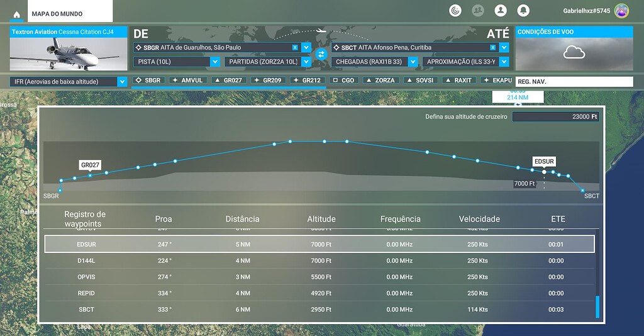Clear the SBGR departure airport with X
Viewport: 644px width, 336px height.
coord(295,47)
